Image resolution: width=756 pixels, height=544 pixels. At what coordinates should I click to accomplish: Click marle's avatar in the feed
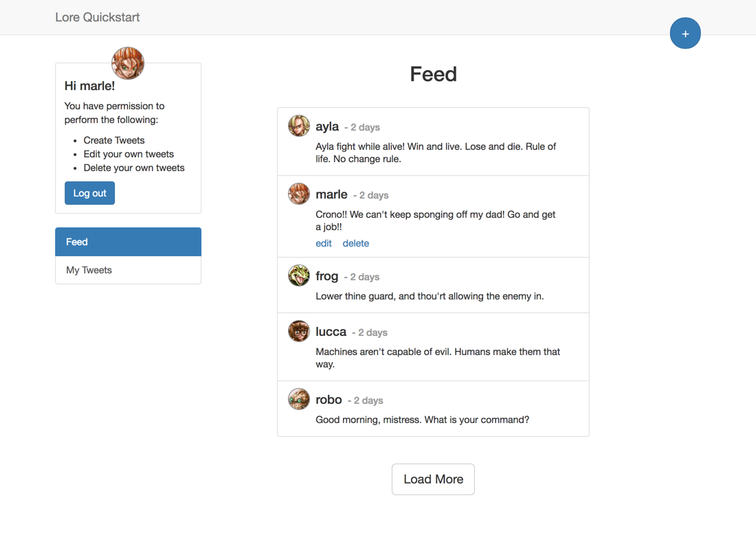pos(299,194)
